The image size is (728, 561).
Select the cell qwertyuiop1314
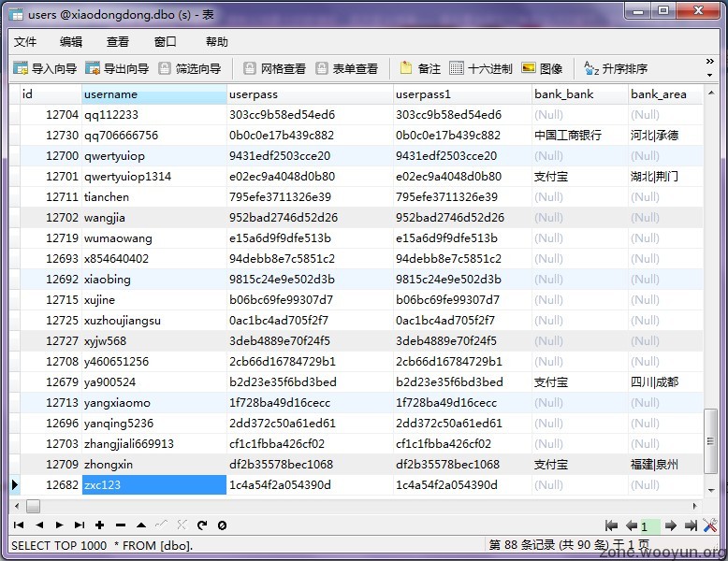[154, 177]
